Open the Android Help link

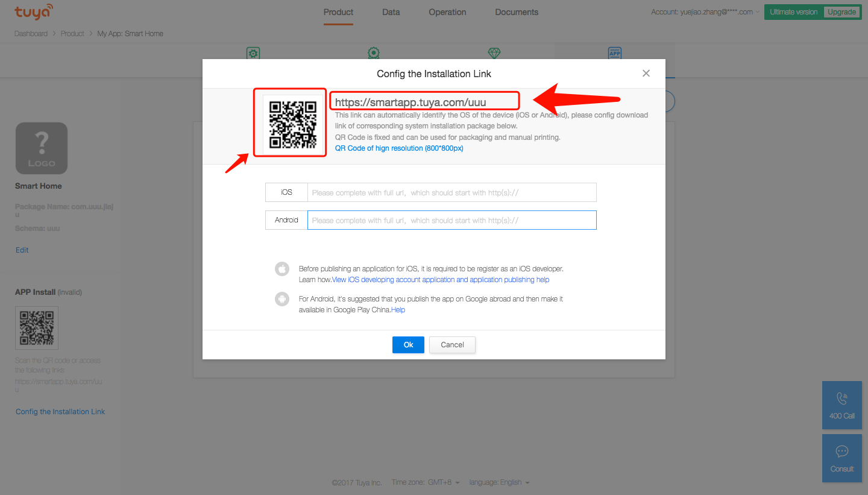point(398,310)
